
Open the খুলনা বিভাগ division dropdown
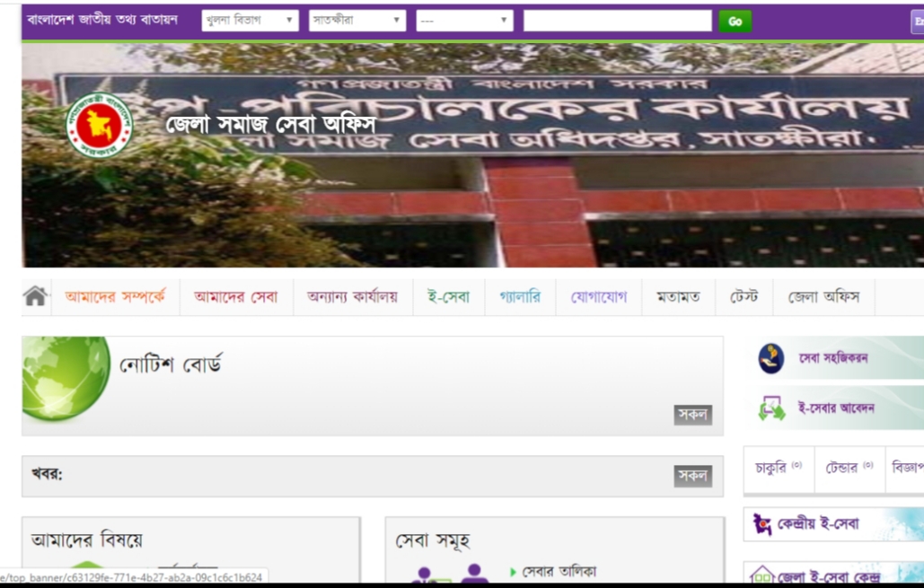tap(250, 21)
